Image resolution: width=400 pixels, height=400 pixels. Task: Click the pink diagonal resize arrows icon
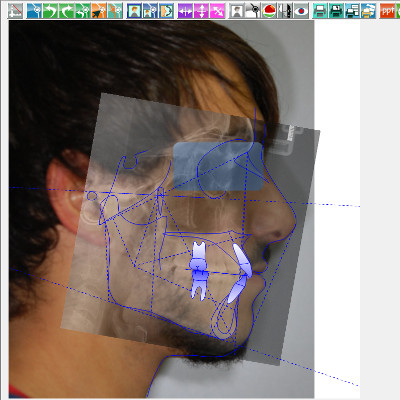coord(218,11)
